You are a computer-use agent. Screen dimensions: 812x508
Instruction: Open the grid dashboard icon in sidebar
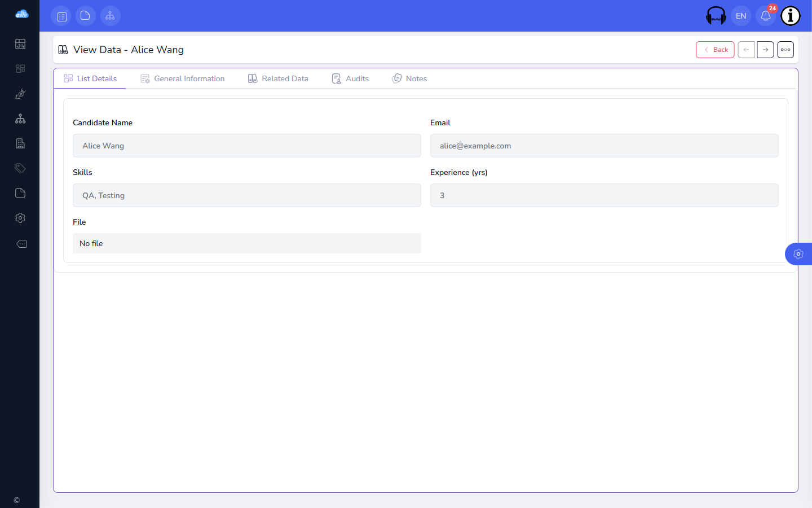click(x=20, y=69)
